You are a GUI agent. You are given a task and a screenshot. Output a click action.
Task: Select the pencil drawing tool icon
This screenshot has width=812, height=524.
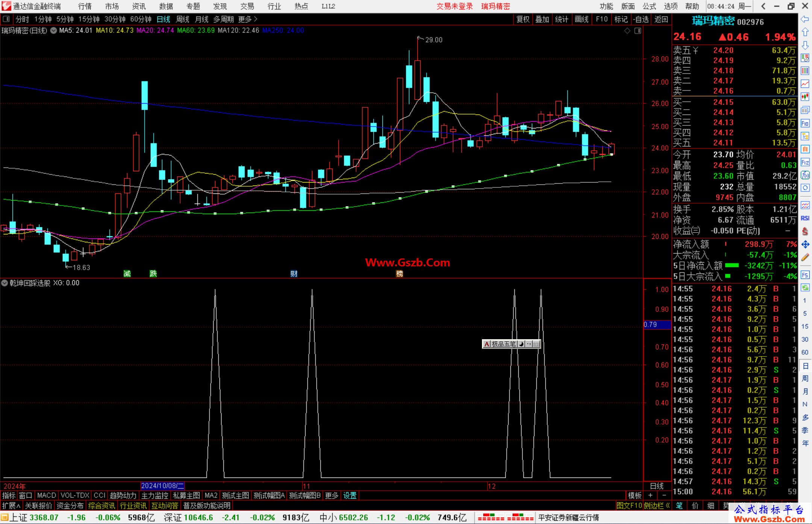(805, 257)
